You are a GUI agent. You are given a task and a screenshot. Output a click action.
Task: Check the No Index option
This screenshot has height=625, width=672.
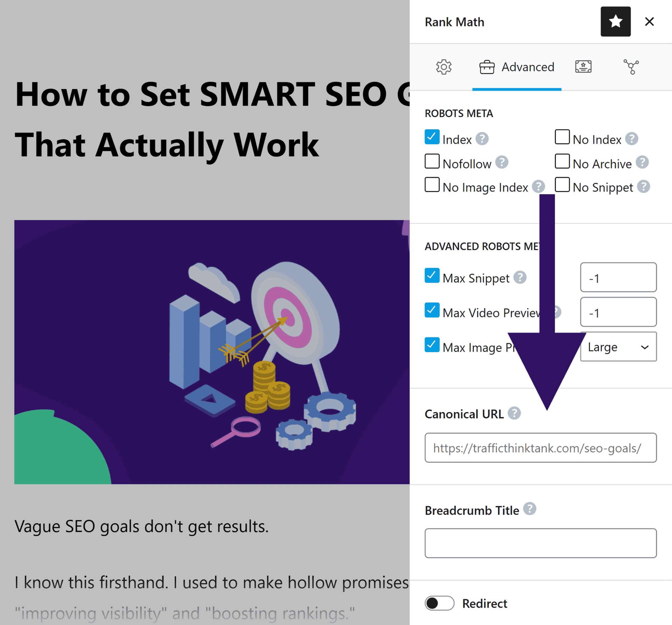562,137
